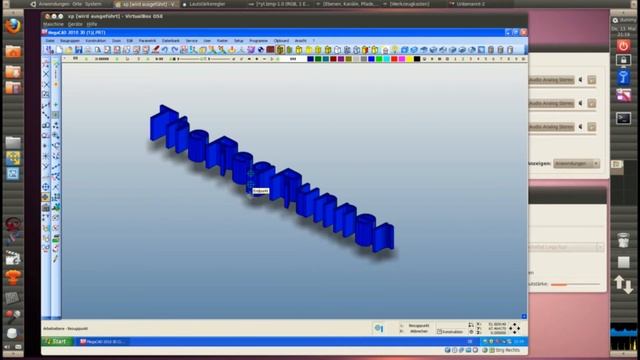Open the Zoom menu

pyautogui.click(x=117, y=41)
